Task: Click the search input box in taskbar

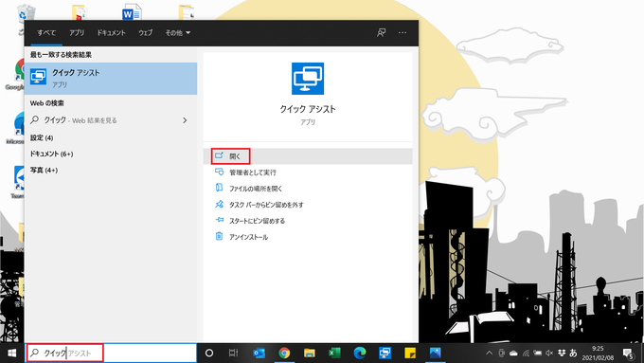Action: 111,353
